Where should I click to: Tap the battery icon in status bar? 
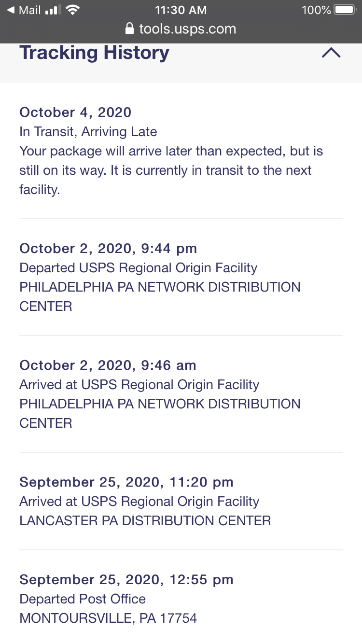pyautogui.click(x=345, y=10)
